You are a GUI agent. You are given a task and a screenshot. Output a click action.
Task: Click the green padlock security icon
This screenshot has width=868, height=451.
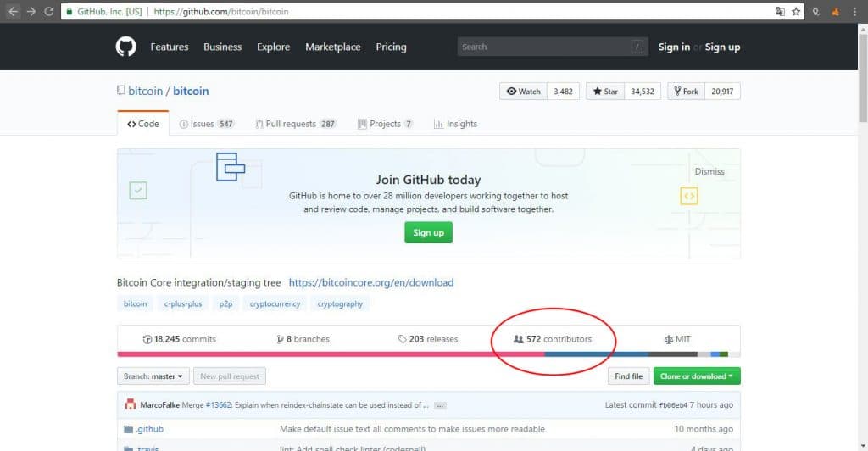click(x=70, y=11)
